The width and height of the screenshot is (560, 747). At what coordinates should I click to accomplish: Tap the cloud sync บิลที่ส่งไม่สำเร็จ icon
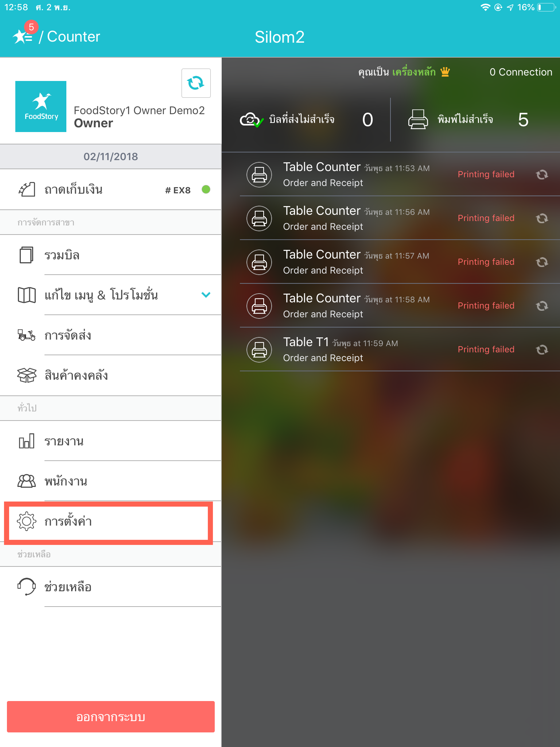click(x=252, y=120)
